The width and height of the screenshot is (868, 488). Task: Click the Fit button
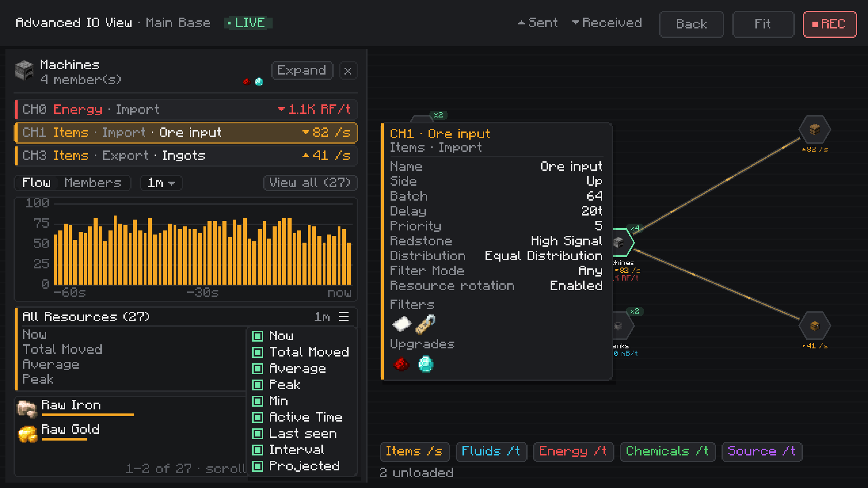tap(763, 24)
